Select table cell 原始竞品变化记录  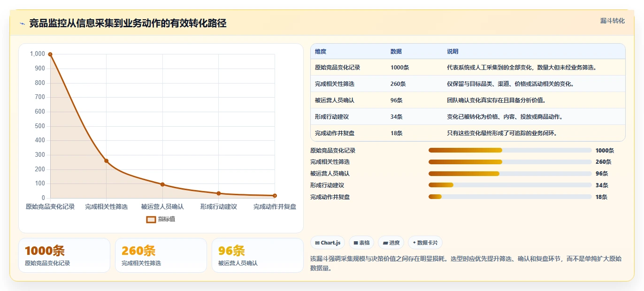337,68
